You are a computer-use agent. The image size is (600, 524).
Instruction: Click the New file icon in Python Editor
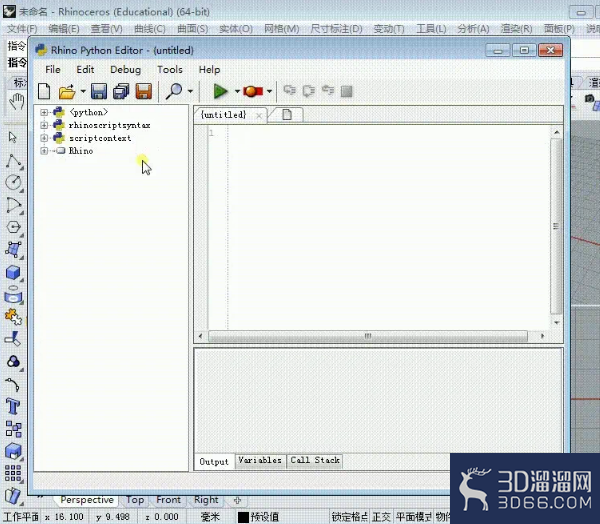coord(44,91)
